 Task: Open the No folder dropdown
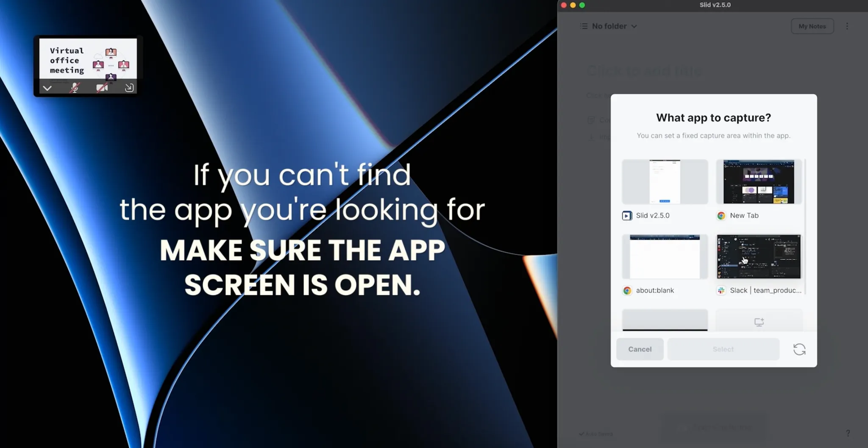pyautogui.click(x=614, y=26)
